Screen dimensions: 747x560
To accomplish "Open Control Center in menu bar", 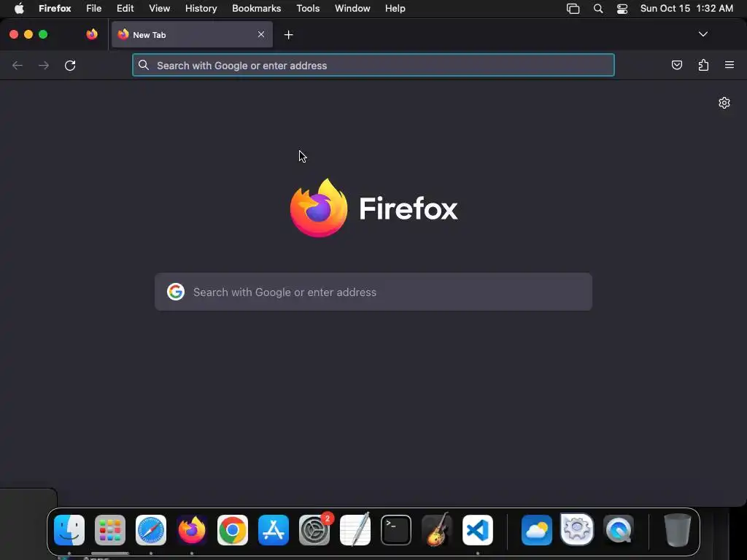I will [622, 9].
